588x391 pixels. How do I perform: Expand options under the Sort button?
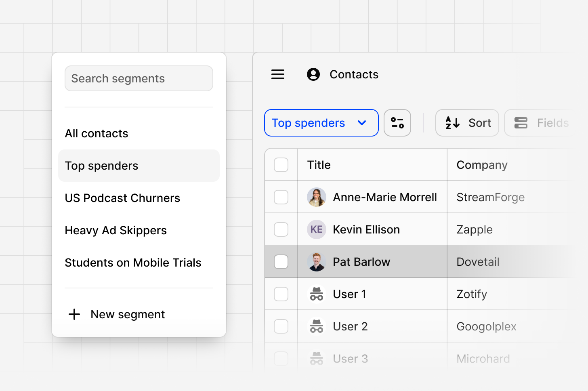click(467, 123)
